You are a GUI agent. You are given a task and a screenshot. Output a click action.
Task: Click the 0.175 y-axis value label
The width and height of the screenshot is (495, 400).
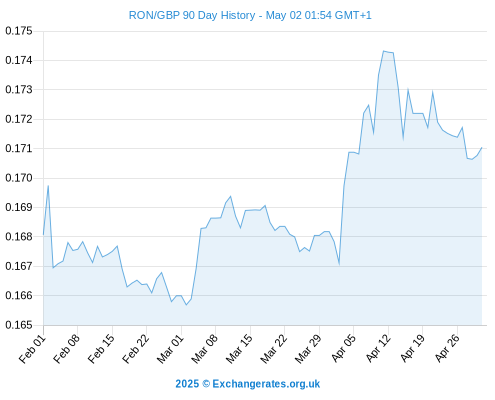coord(19,31)
